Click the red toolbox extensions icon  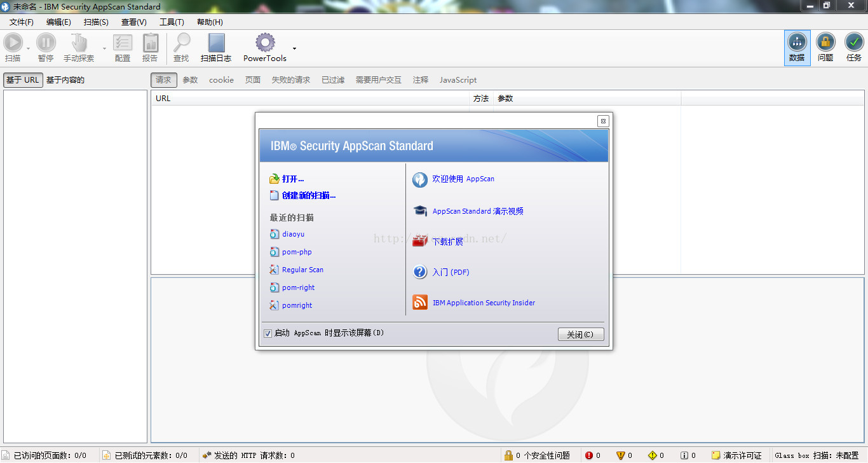point(420,242)
